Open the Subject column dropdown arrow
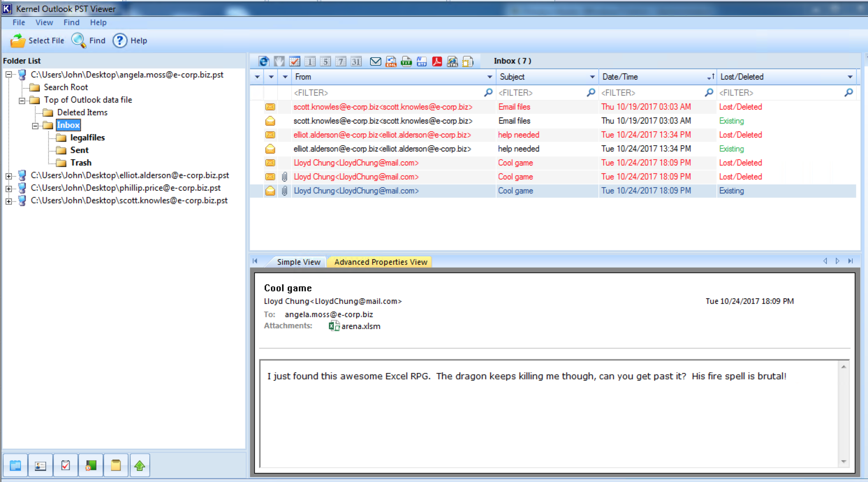Image resolution: width=868 pixels, height=482 pixels. (592, 77)
